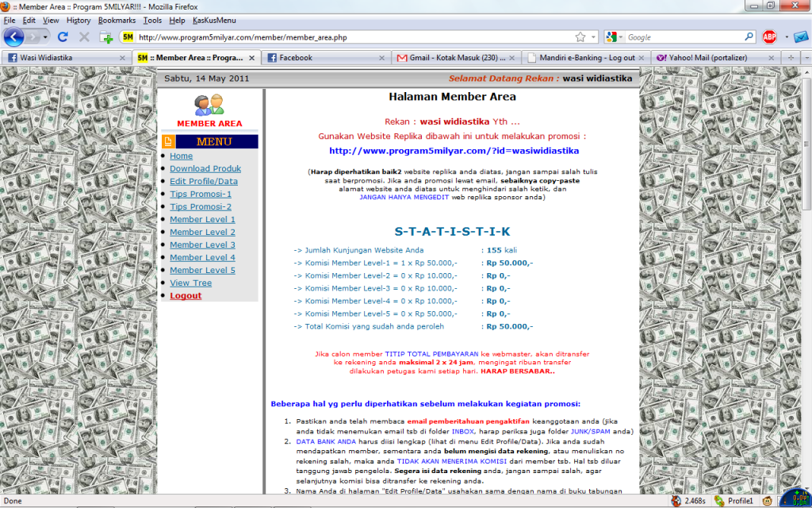Click the network speed meter widget
Viewport: 812px width, 508px height.
point(796,498)
